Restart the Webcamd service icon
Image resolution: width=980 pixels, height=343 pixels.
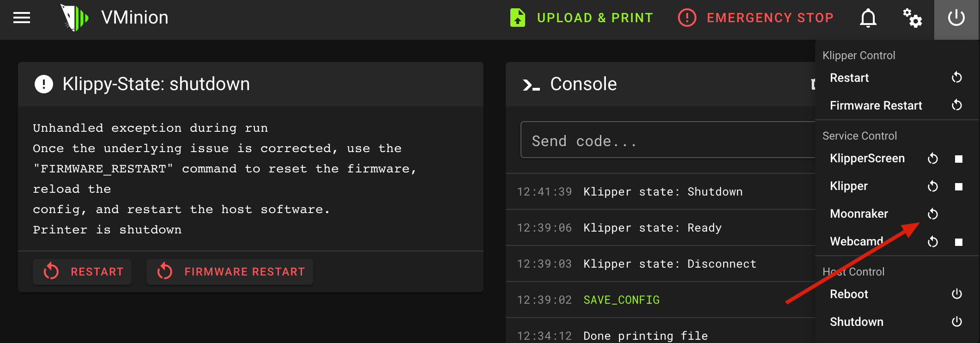pyautogui.click(x=933, y=242)
